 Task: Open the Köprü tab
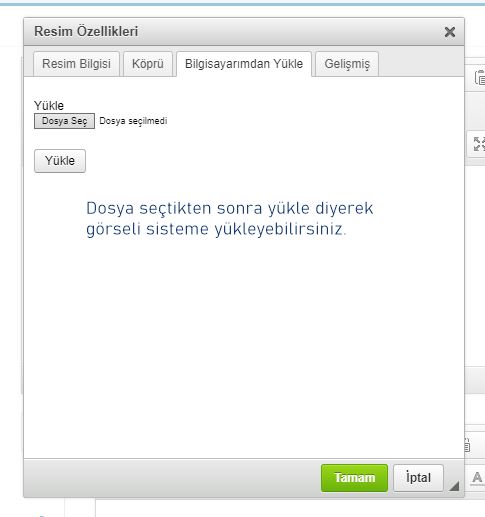tap(148, 64)
